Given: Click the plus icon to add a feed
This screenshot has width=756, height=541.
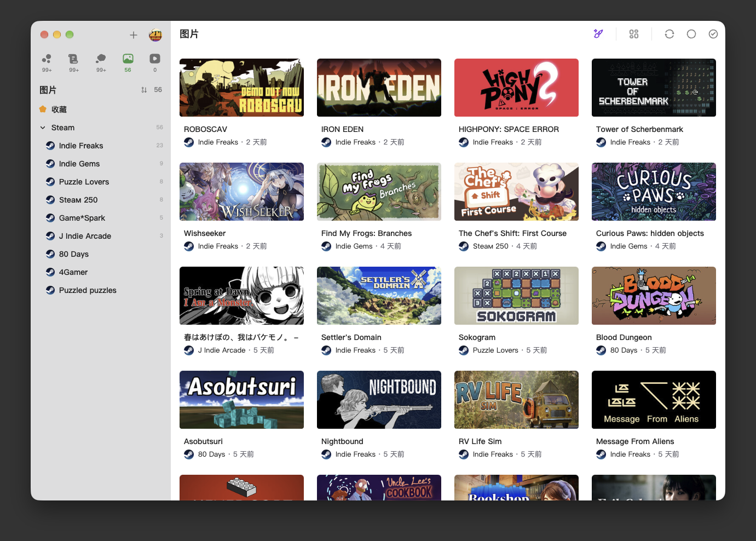Looking at the screenshot, I should point(134,35).
